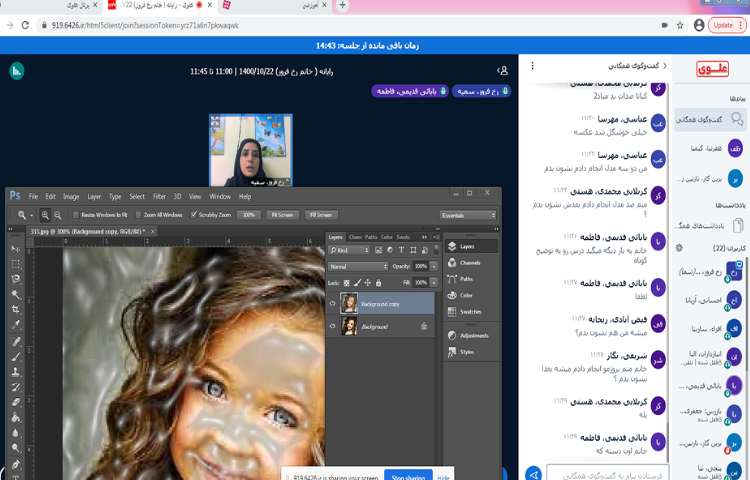Click the lock all icon in Layers
This screenshot has width=750, height=480.
pyautogui.click(x=378, y=283)
